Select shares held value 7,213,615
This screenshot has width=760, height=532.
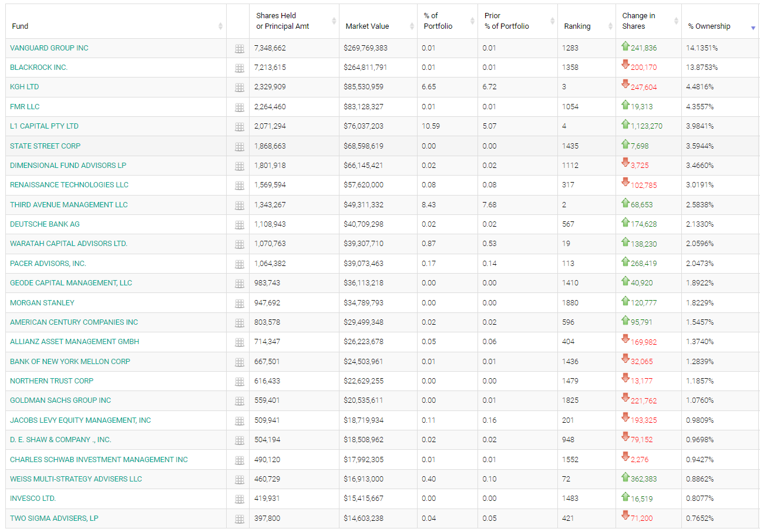[x=270, y=68]
